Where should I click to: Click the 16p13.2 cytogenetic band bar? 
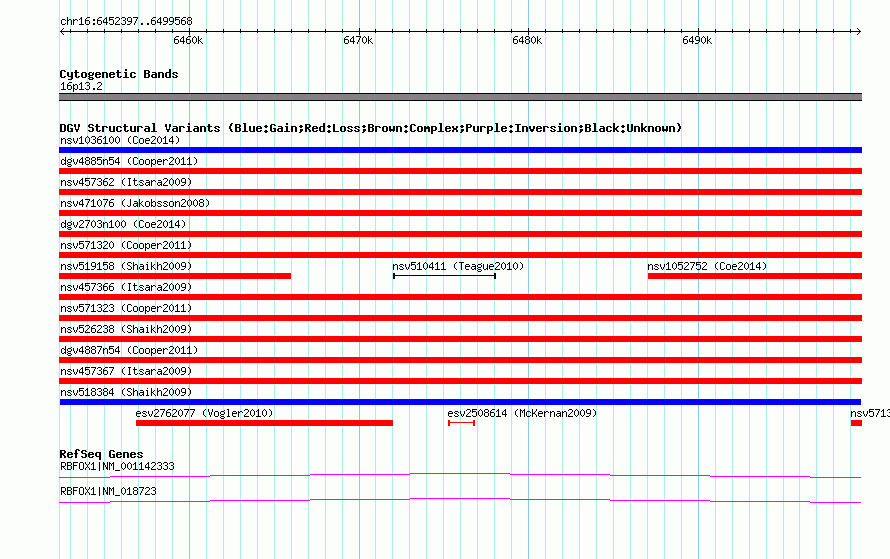tap(460, 97)
